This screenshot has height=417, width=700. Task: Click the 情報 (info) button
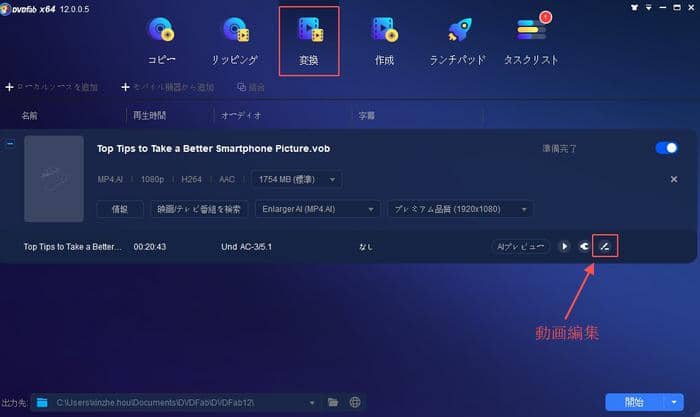click(x=120, y=209)
